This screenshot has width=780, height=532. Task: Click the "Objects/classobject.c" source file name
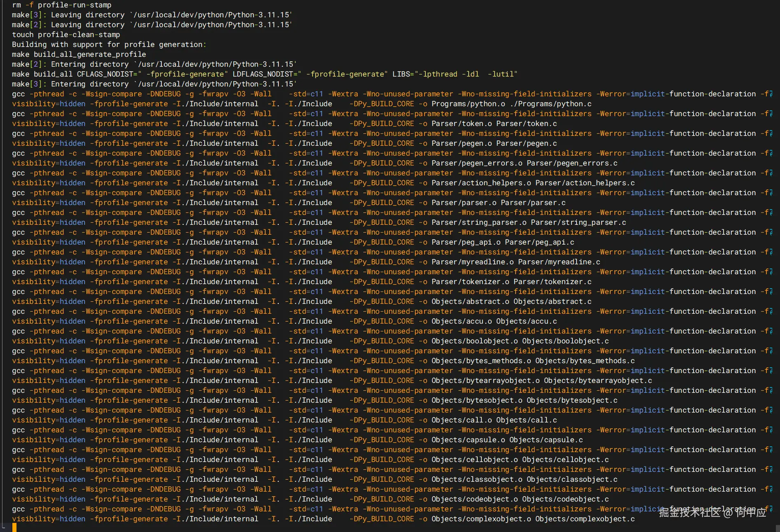point(572,479)
